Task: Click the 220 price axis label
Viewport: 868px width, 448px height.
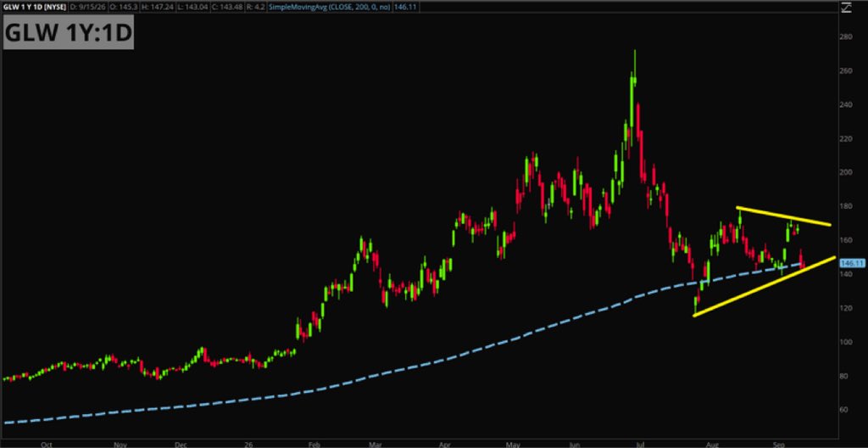Action: [x=847, y=138]
